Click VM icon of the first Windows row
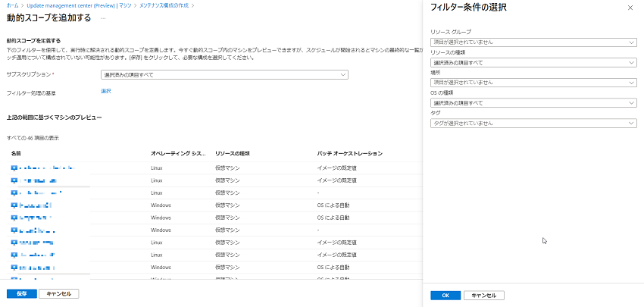 (x=14, y=205)
